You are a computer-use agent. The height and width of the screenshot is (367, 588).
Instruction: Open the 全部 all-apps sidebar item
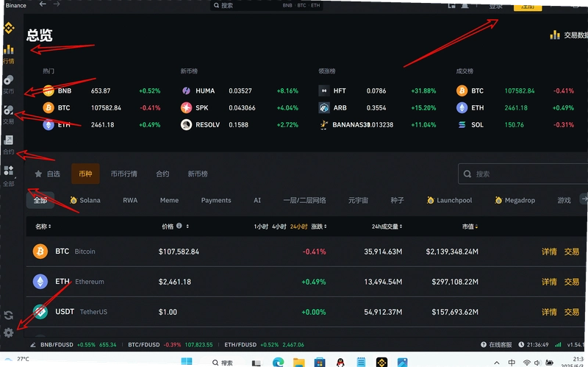pyautogui.click(x=9, y=176)
